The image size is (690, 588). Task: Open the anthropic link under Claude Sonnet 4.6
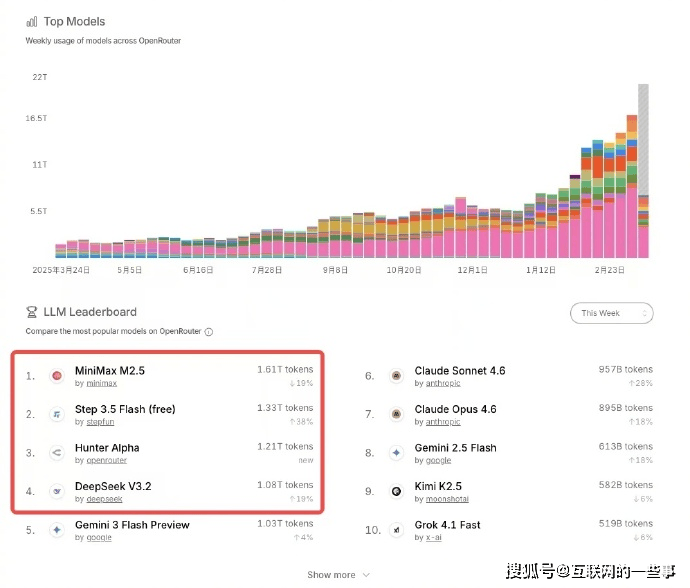(x=443, y=383)
